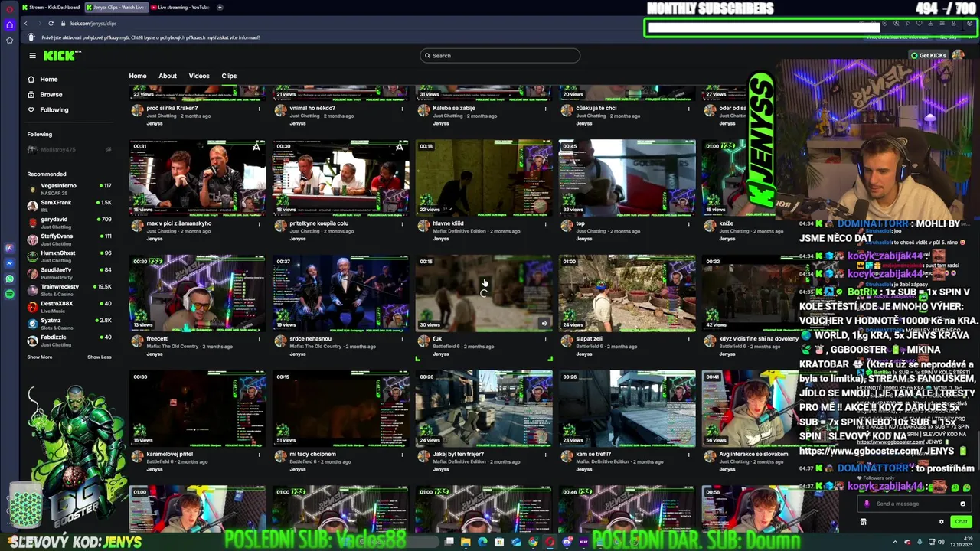
Task: Open chat settings gear icon
Action: [942, 522]
